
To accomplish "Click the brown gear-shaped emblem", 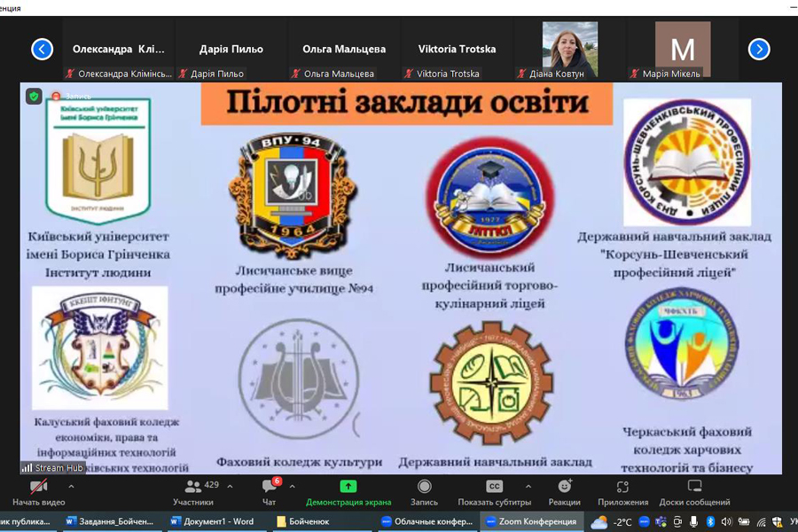I will (x=491, y=383).
